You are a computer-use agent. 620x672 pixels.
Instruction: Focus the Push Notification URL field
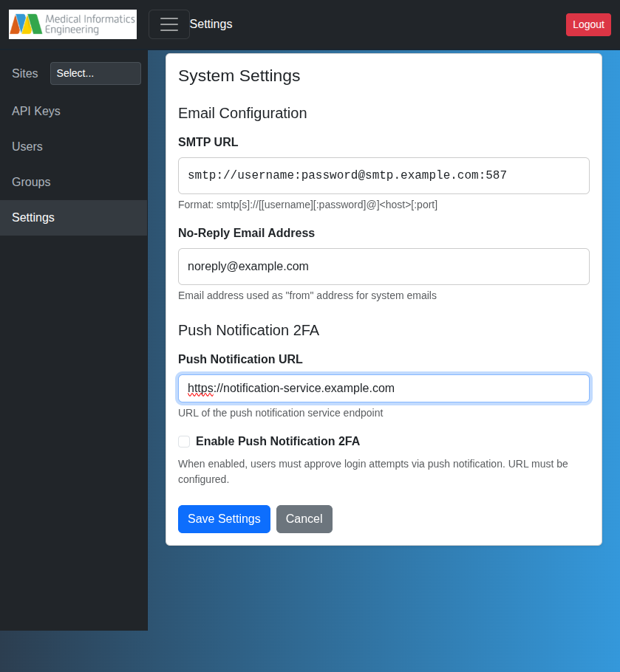tap(384, 388)
